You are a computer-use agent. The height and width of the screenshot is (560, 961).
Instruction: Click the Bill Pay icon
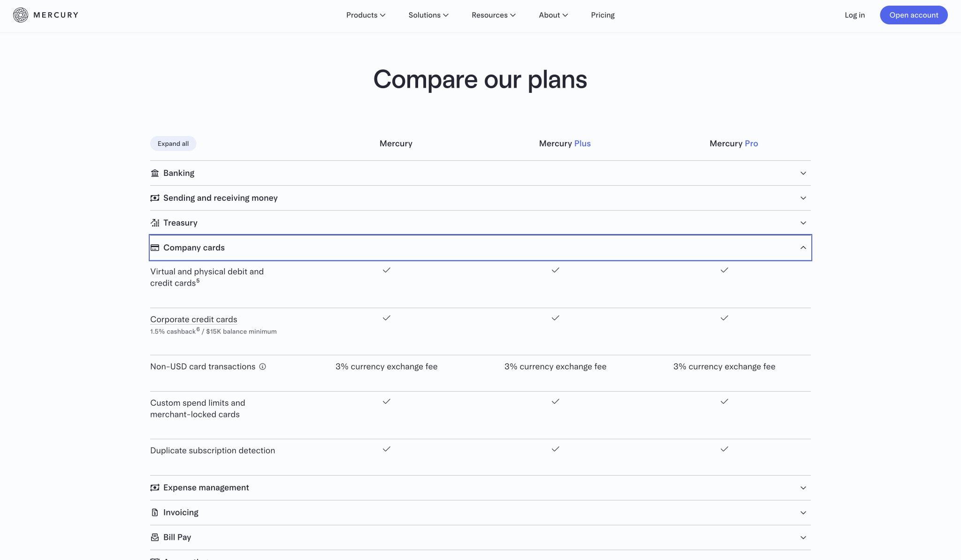click(x=155, y=537)
